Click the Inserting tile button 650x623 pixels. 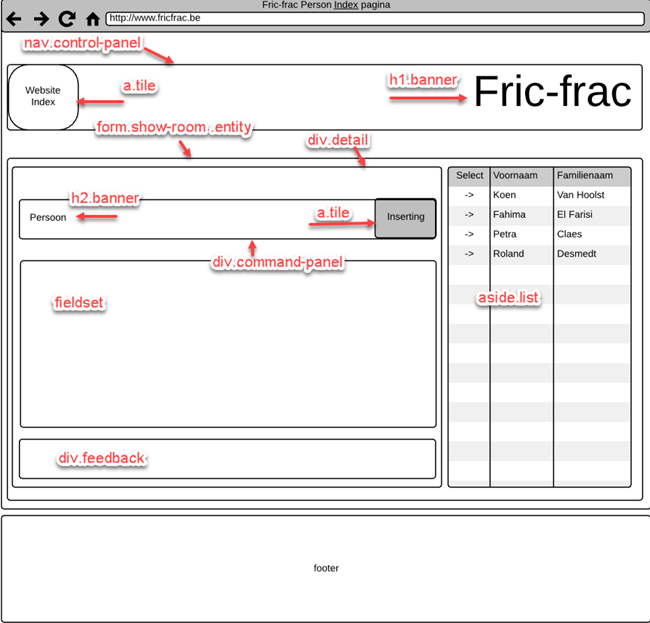(405, 218)
